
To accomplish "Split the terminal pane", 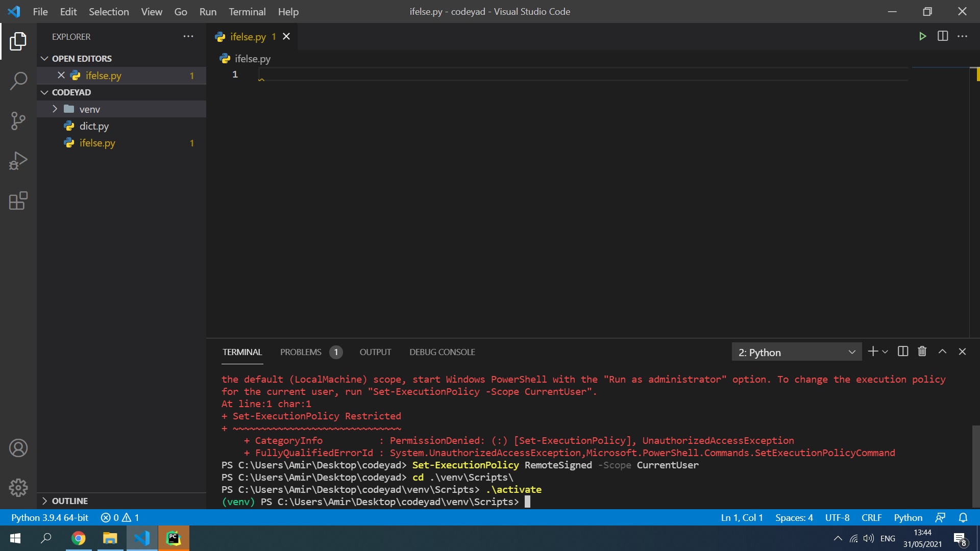I will click(903, 352).
